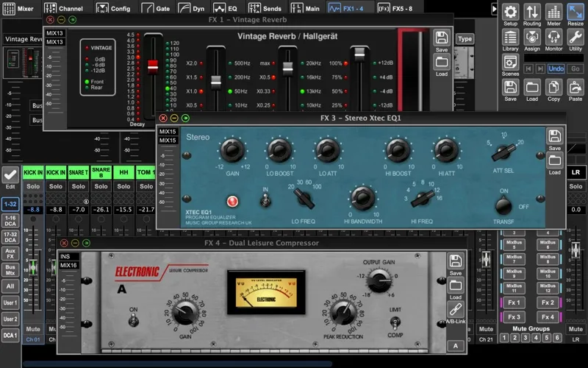This screenshot has height=368, width=588.
Task: Mute the LR main channel
Action: click(x=576, y=329)
